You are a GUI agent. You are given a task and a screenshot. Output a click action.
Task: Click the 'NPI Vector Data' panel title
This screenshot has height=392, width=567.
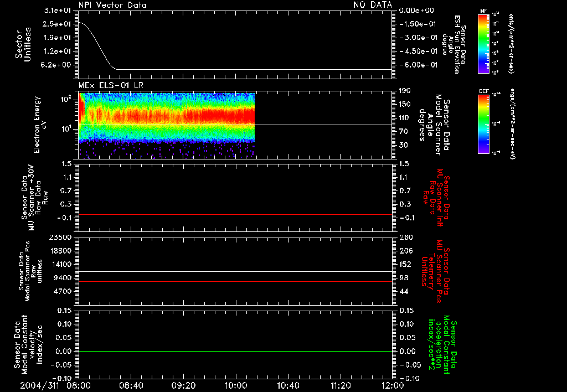(112, 5)
